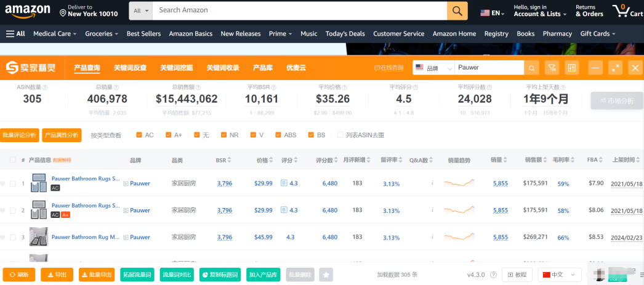644x285 pixels.
Task: Click the Amazon search magnifier button
Action: [457, 10]
